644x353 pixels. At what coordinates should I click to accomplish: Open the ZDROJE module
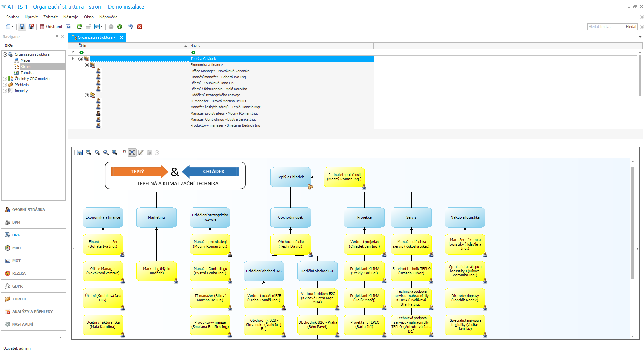(x=33, y=299)
